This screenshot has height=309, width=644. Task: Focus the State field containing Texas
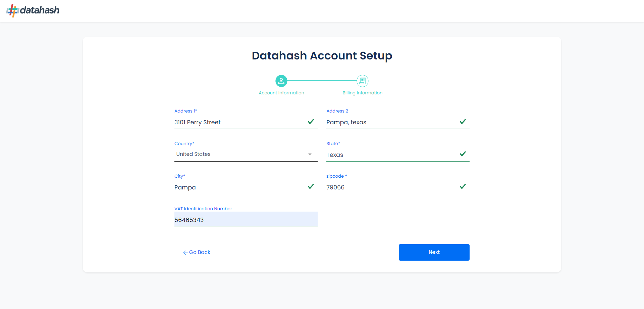398,155
